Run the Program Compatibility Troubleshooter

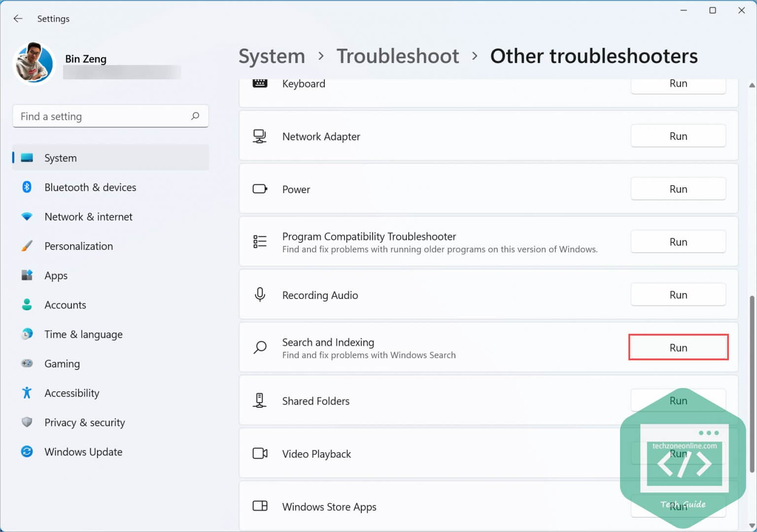pyautogui.click(x=678, y=242)
